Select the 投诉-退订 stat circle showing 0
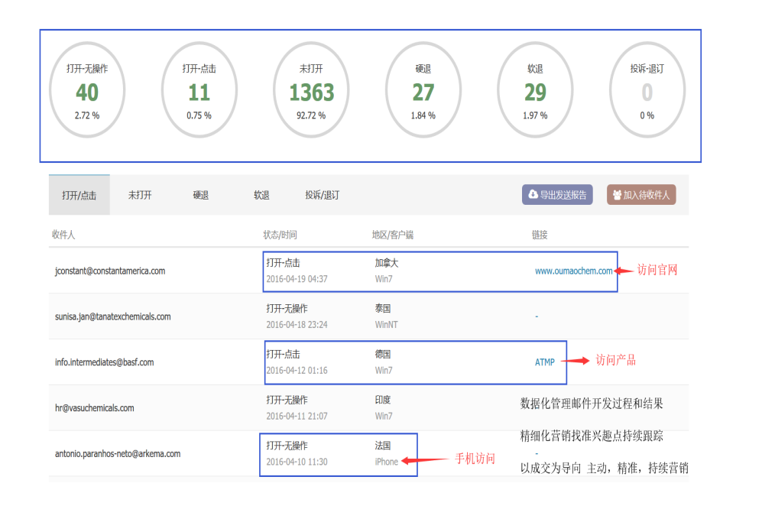Viewport: 775px width, 532px height. 647,89
